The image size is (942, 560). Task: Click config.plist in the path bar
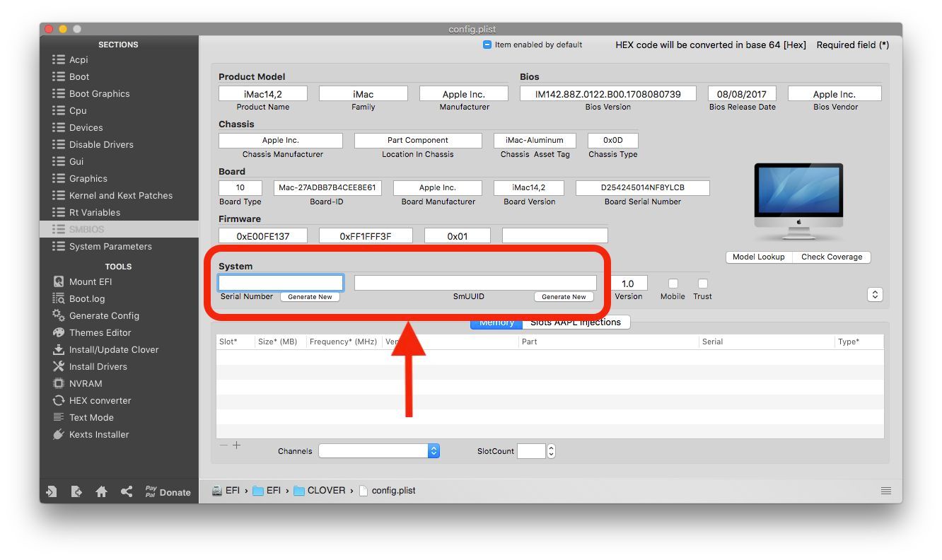pyautogui.click(x=387, y=490)
